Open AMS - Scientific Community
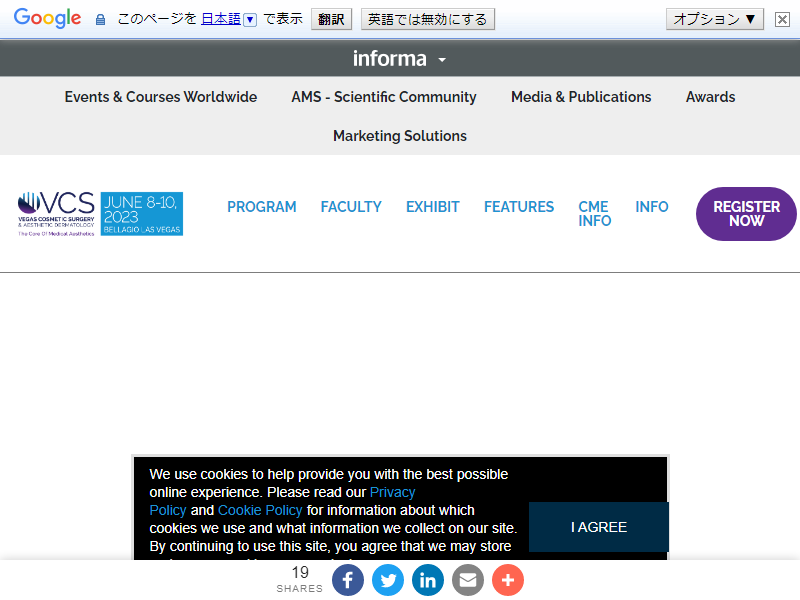800x600 pixels. point(384,97)
